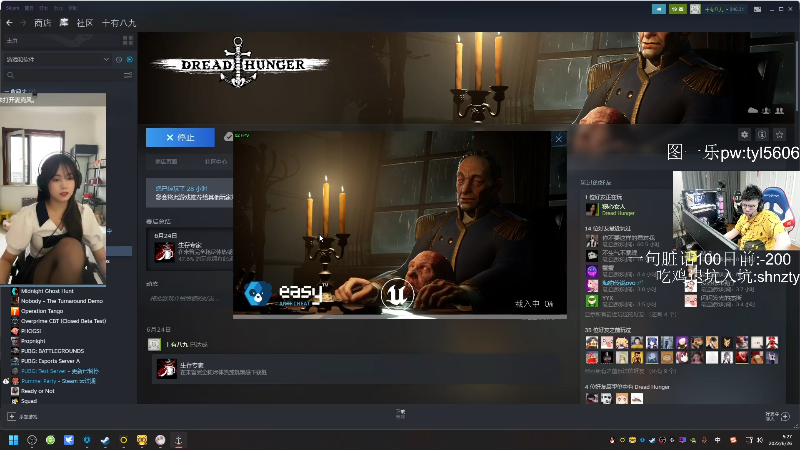Open friend currently playing Dread Hunger
This screenshot has height=450, width=800.
point(610,209)
